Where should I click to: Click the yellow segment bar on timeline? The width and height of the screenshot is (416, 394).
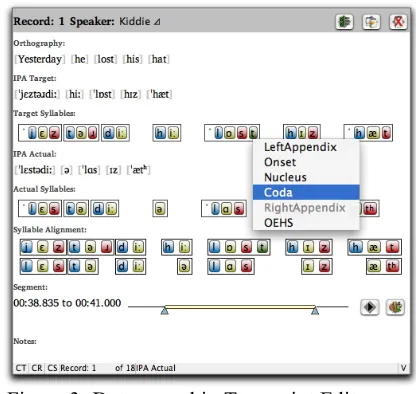pyautogui.click(x=240, y=307)
